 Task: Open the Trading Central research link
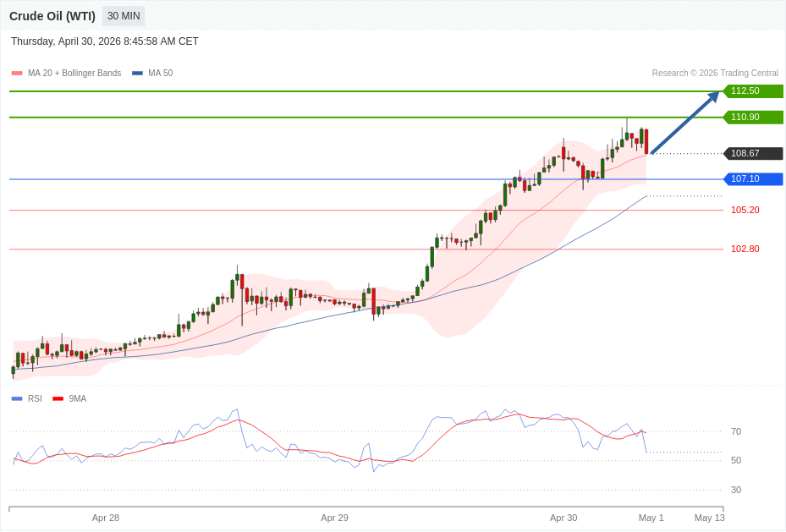(715, 73)
